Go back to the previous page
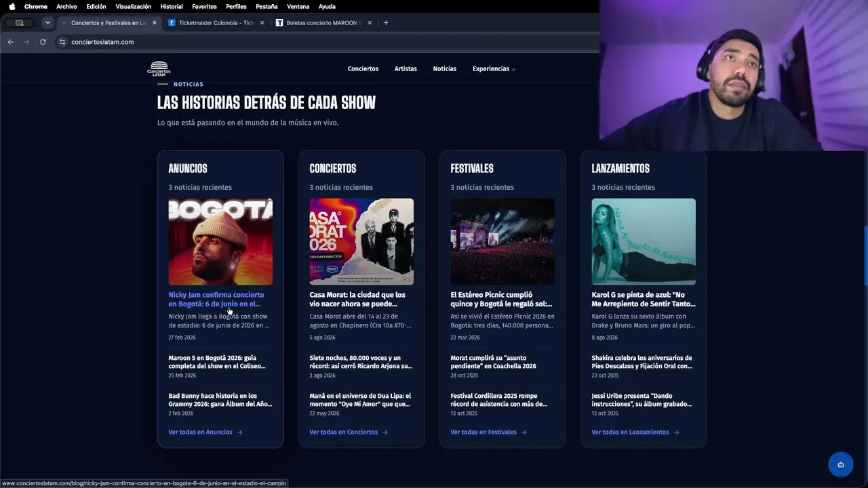868x488 pixels. [x=10, y=42]
